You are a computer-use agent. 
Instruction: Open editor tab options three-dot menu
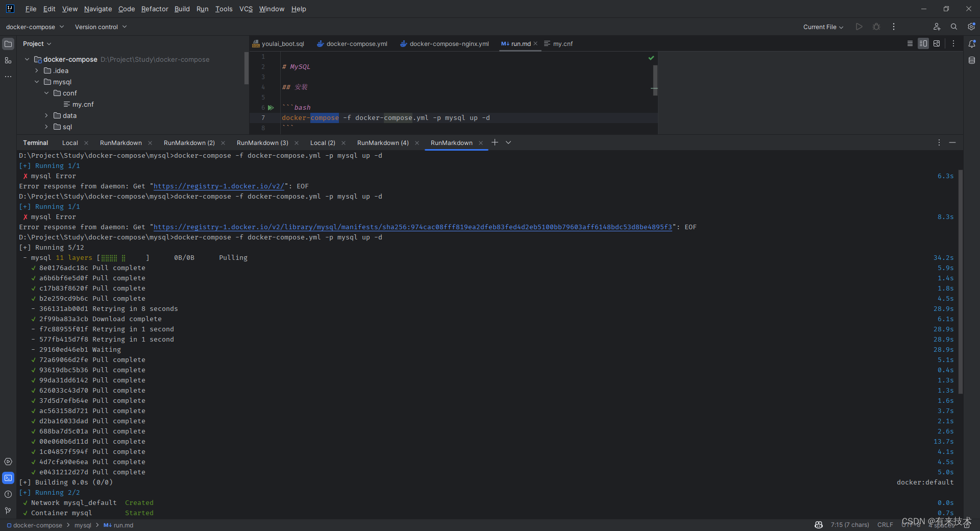(953, 43)
